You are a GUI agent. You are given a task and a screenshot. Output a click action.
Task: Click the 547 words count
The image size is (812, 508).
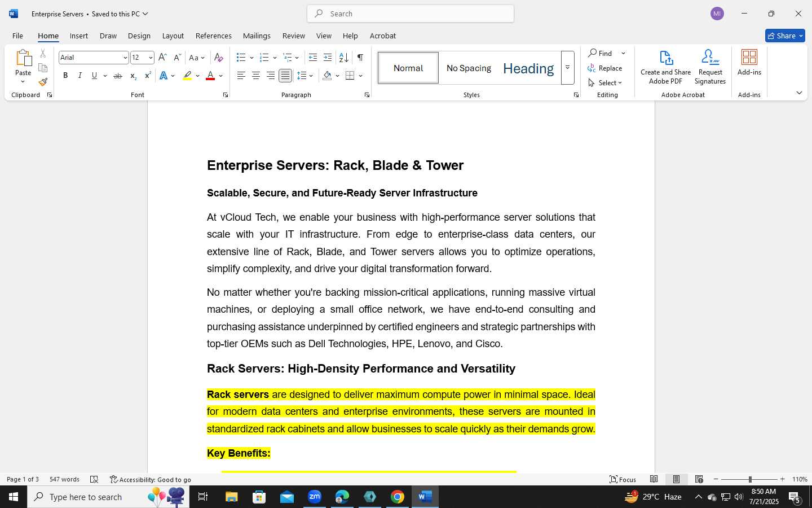[64, 479]
